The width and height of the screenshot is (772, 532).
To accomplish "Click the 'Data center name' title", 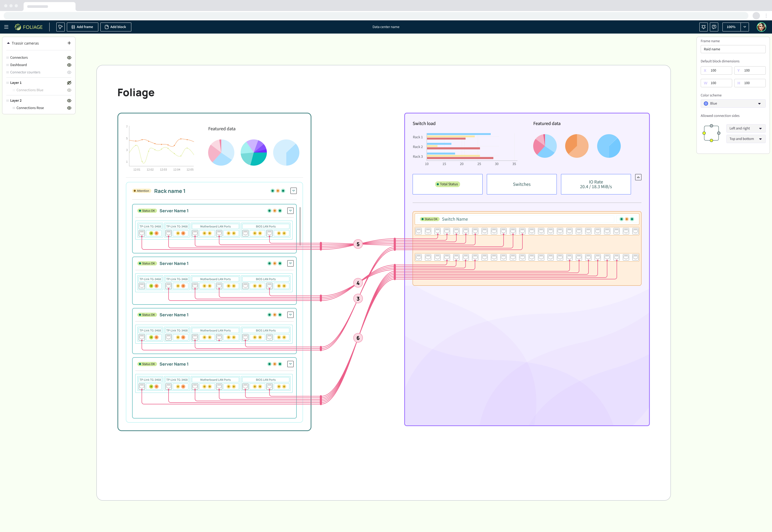I will tap(386, 27).
